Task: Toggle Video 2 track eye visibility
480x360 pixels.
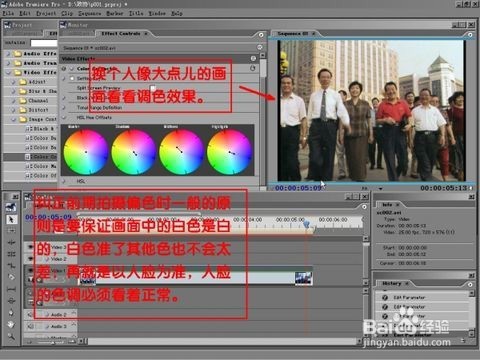Action: click(x=31, y=259)
